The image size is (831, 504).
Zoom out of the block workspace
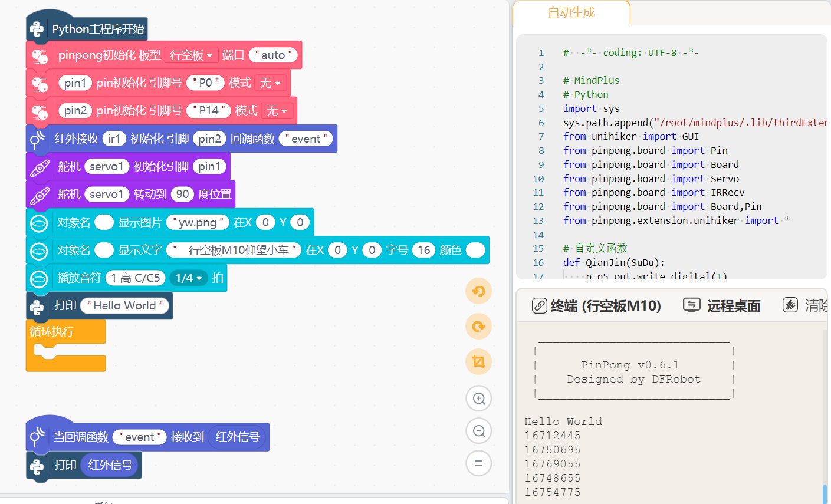478,431
